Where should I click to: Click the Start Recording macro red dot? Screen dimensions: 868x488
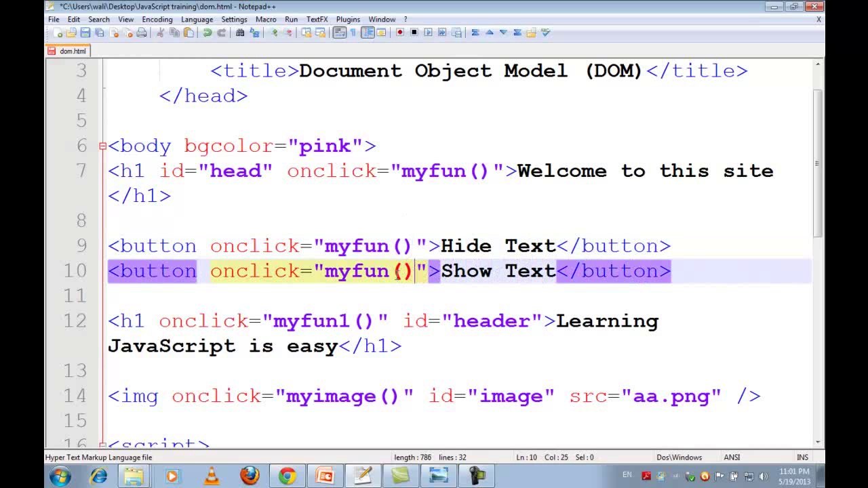(x=400, y=33)
